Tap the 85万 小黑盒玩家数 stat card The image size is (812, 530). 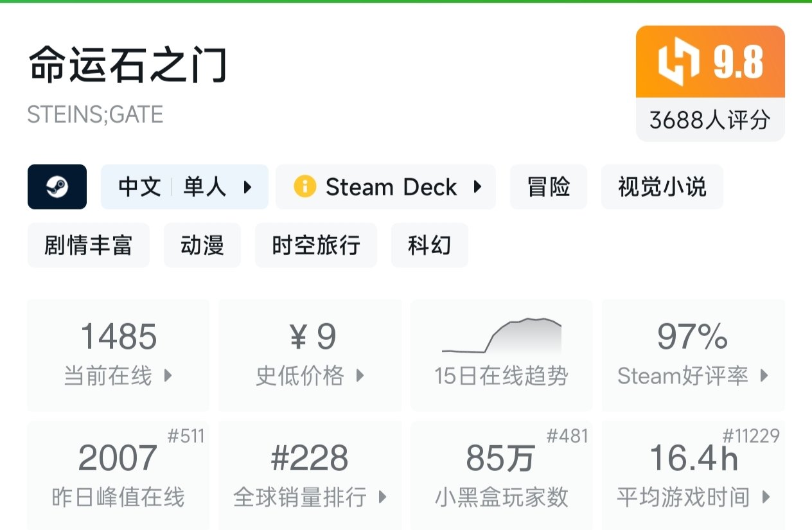coord(501,475)
